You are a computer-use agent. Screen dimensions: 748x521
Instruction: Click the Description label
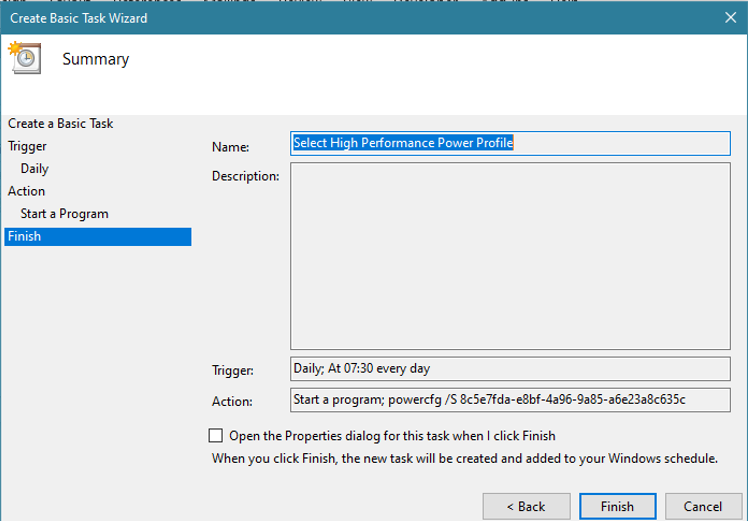pos(245,176)
